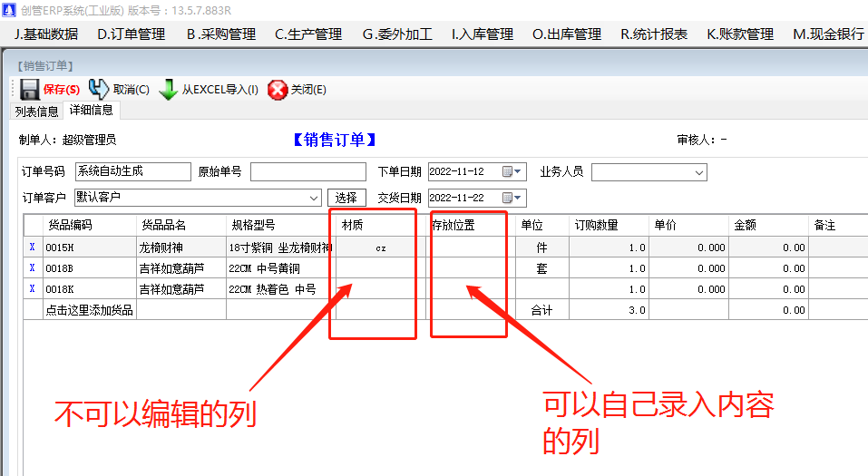
Task: Click the cz material cell
Action: click(x=381, y=248)
